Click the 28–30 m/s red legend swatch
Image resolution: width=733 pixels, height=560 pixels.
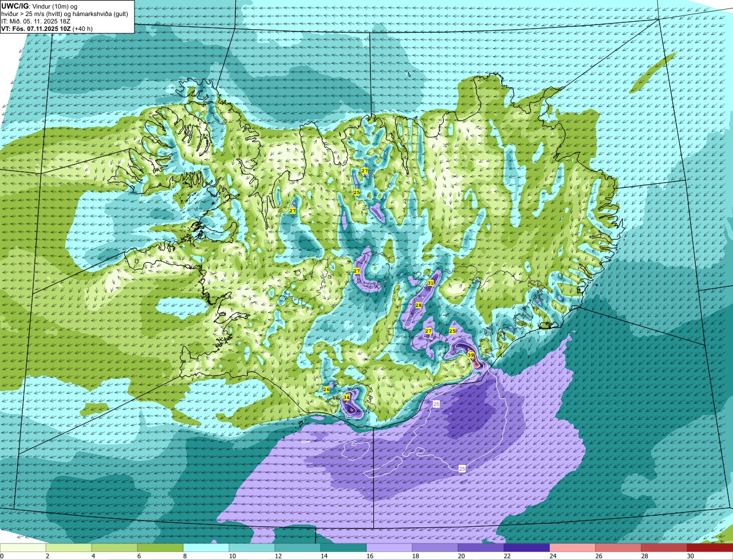tap(664, 548)
